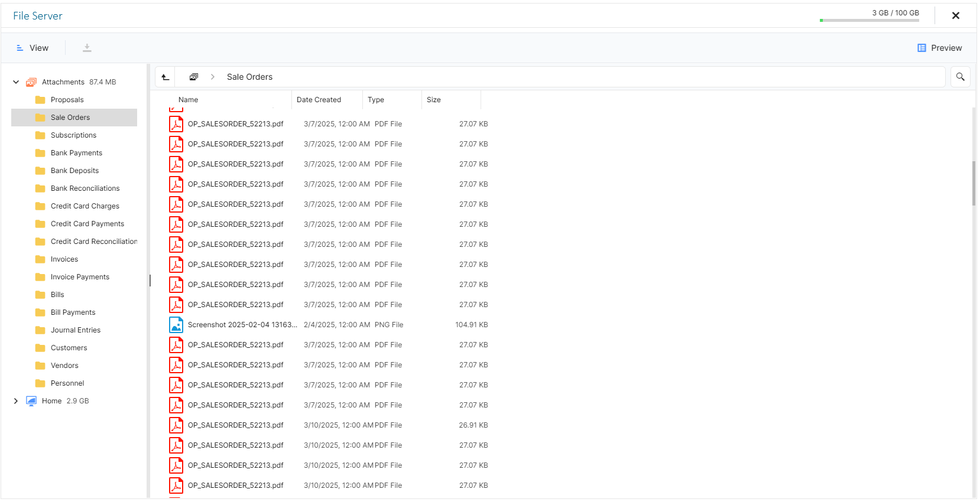Click the Bills folder icon
Screen dimensions: 980x502
pyautogui.click(x=40, y=295)
